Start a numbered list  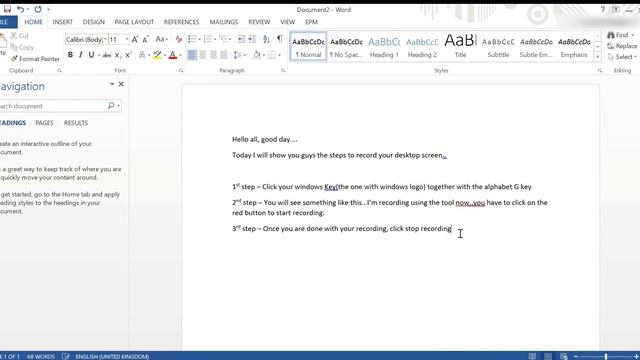point(208,39)
